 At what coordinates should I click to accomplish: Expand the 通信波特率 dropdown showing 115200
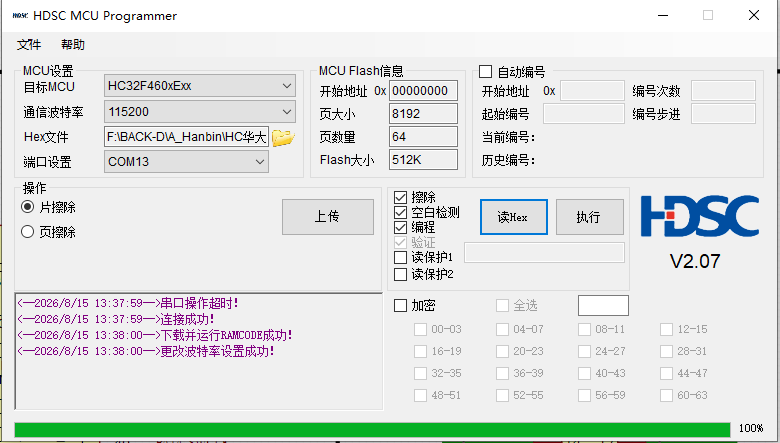coord(199,112)
